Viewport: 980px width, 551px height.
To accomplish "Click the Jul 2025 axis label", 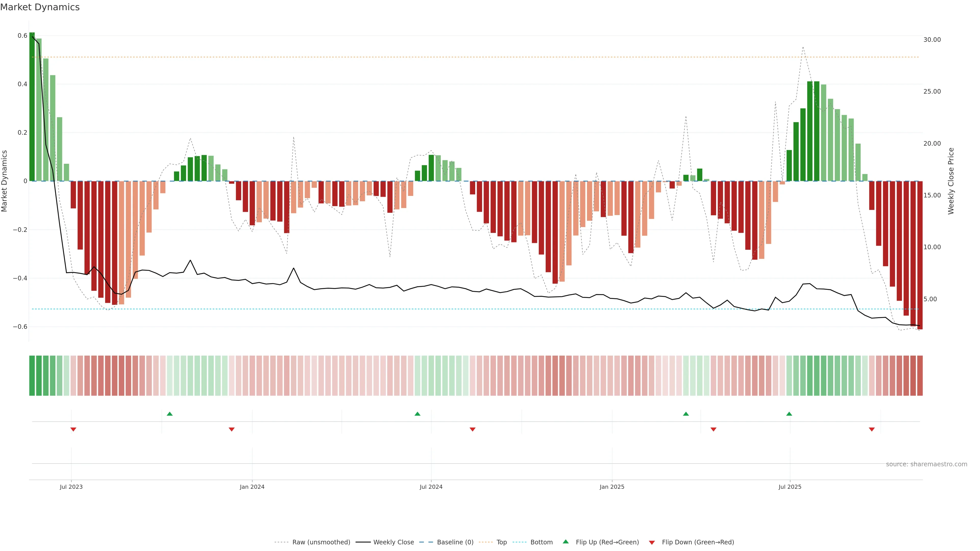I will click(790, 487).
